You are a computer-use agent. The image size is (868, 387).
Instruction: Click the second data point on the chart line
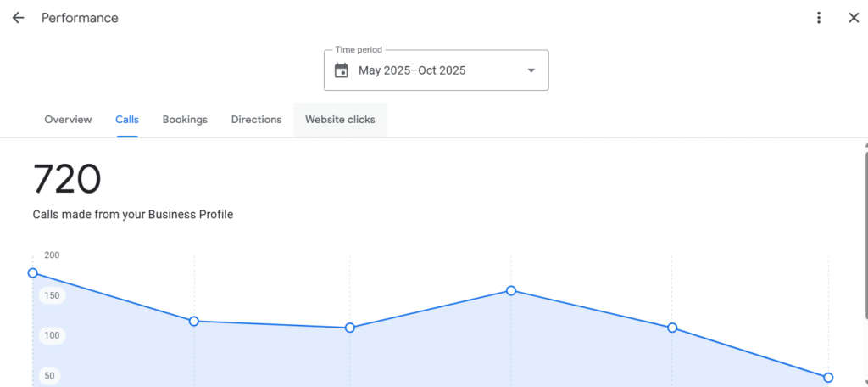tap(194, 321)
